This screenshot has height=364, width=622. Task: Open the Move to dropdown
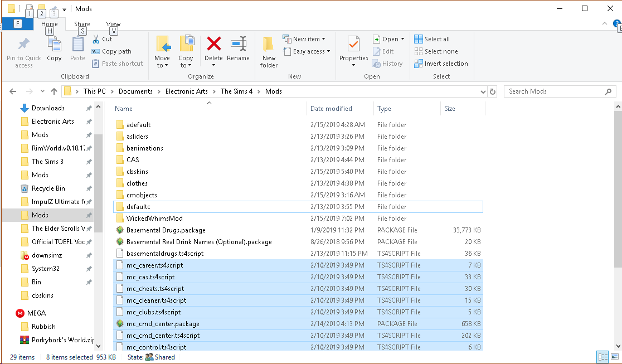(162, 61)
